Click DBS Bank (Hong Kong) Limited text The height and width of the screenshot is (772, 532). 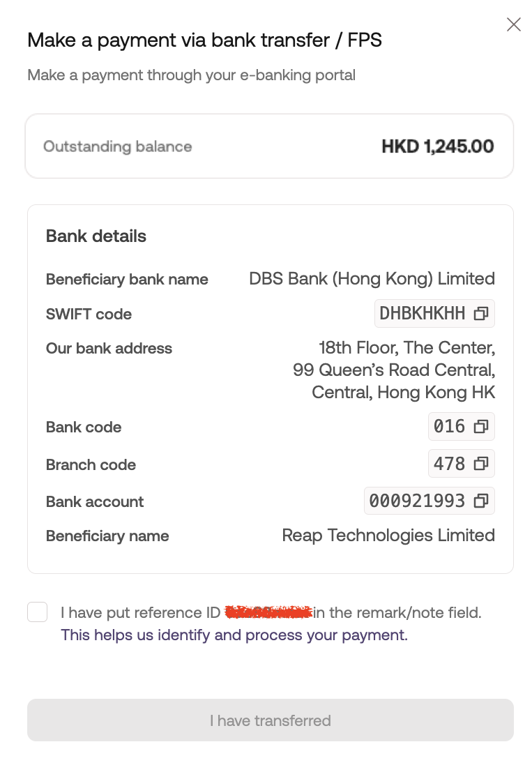point(372,279)
